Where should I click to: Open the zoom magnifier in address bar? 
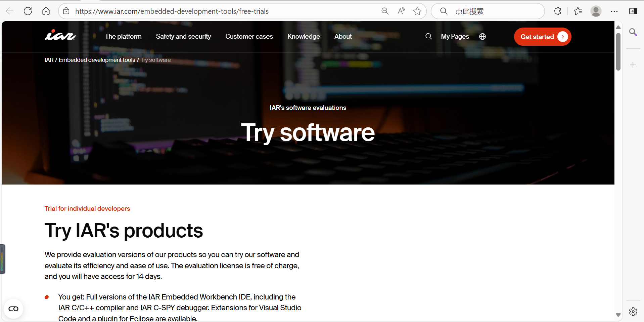tap(385, 11)
